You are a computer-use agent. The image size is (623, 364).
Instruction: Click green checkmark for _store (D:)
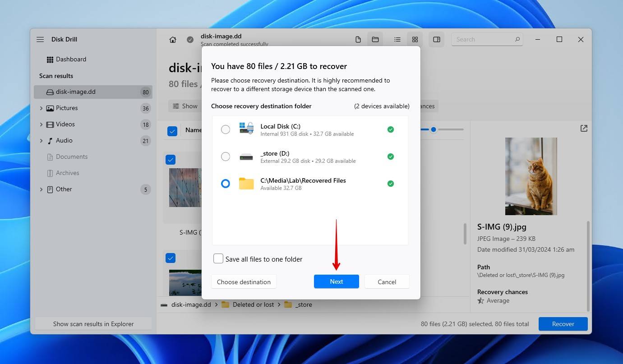391,157
